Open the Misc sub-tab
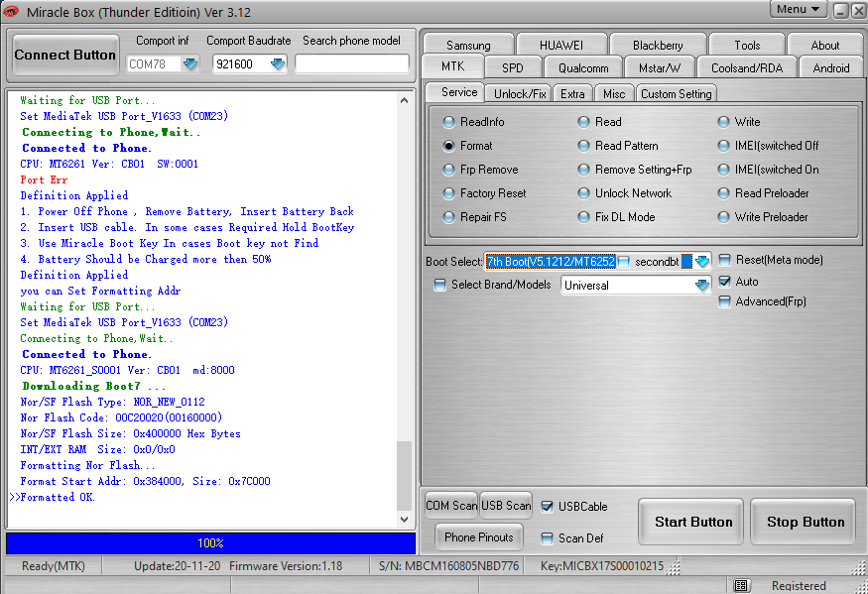The height and width of the screenshot is (594, 868). click(614, 93)
